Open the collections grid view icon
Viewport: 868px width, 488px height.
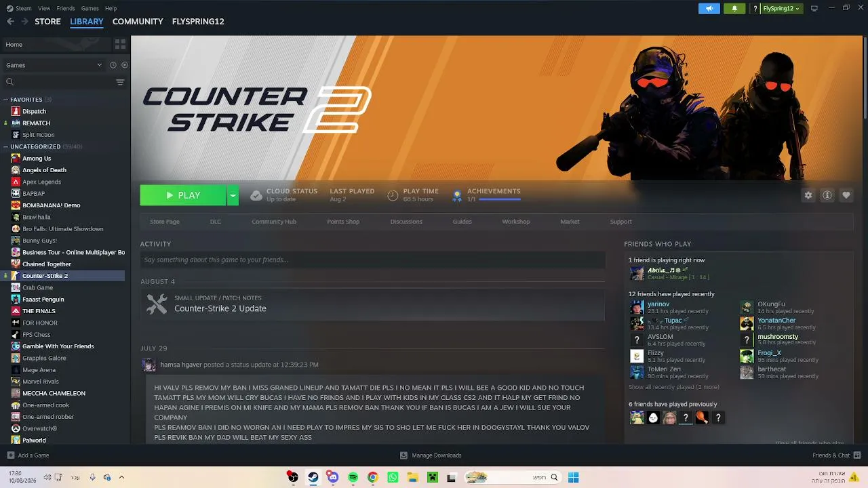(x=120, y=44)
